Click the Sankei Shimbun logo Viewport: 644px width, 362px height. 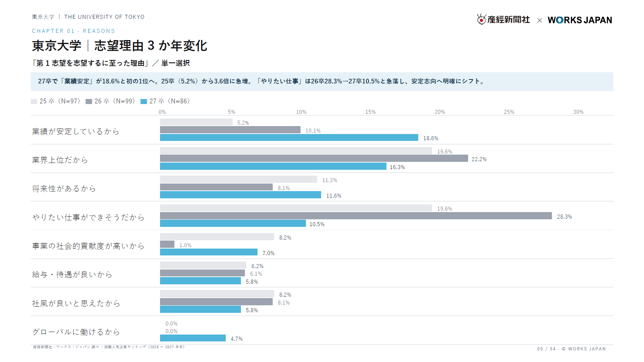pyautogui.click(x=503, y=20)
